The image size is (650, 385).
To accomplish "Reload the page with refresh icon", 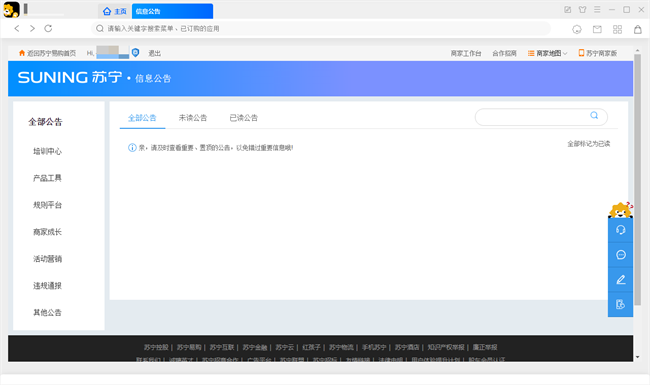I will pyautogui.click(x=48, y=28).
